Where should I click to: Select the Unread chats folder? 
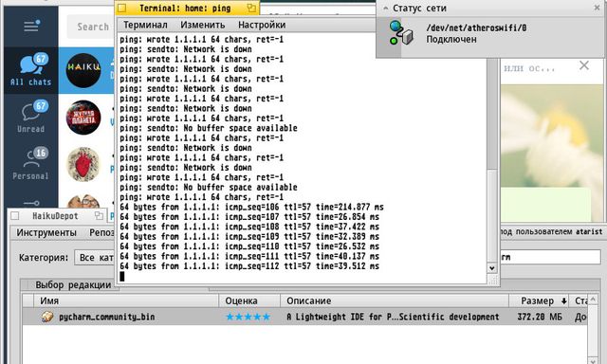pos(31,117)
